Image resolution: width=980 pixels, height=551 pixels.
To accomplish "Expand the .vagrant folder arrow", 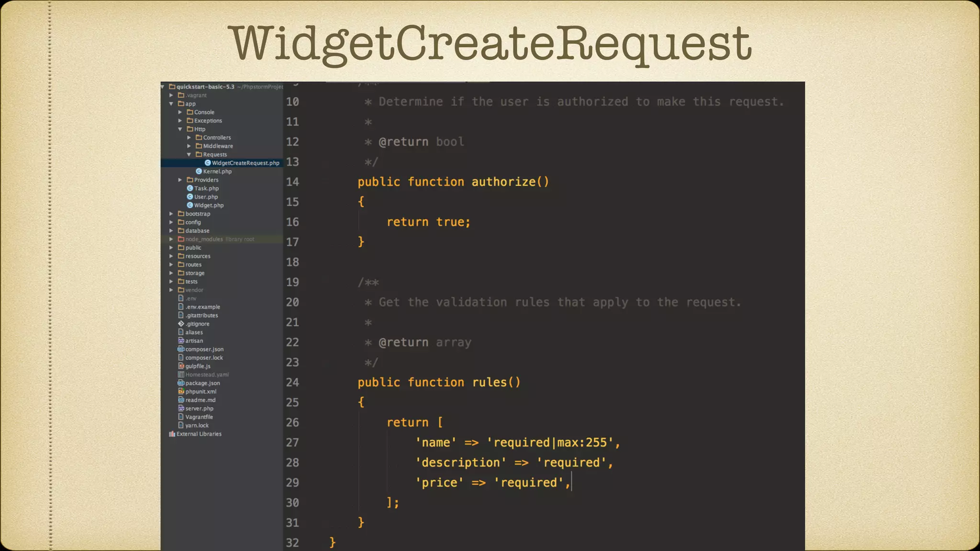I will 171,95.
